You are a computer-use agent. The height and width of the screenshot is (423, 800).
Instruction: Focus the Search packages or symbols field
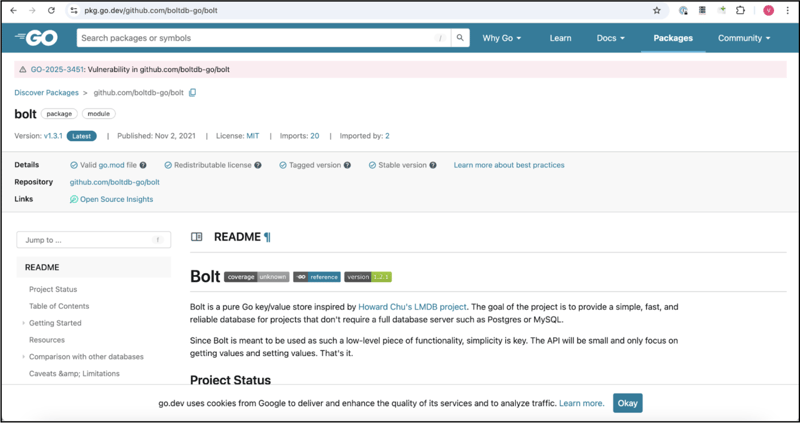point(255,38)
